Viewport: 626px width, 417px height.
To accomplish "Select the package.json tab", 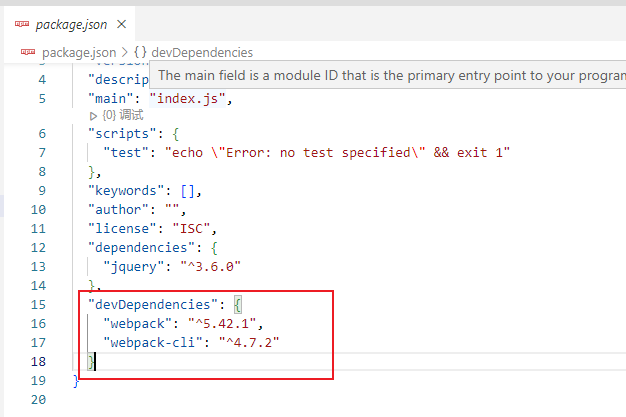I will tap(72, 25).
